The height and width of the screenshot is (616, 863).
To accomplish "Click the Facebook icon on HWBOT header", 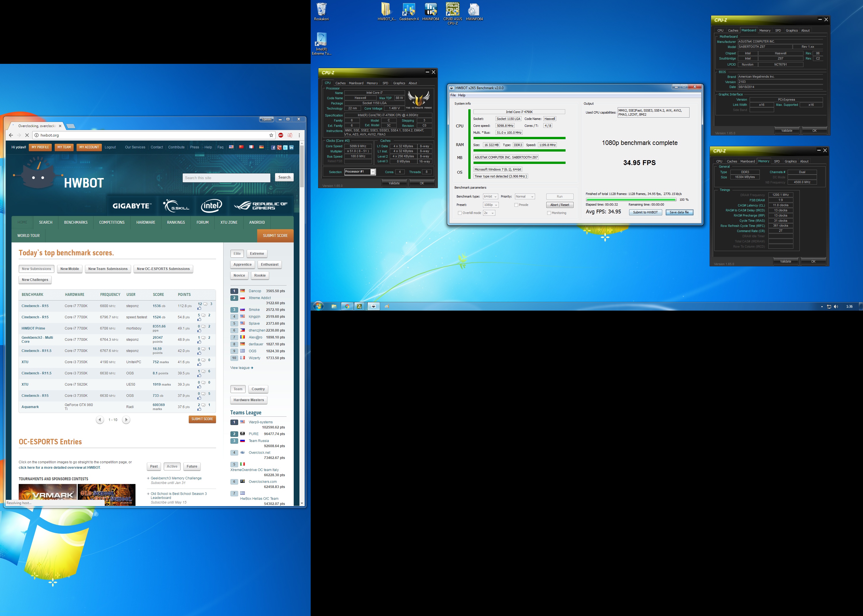I will tap(273, 148).
